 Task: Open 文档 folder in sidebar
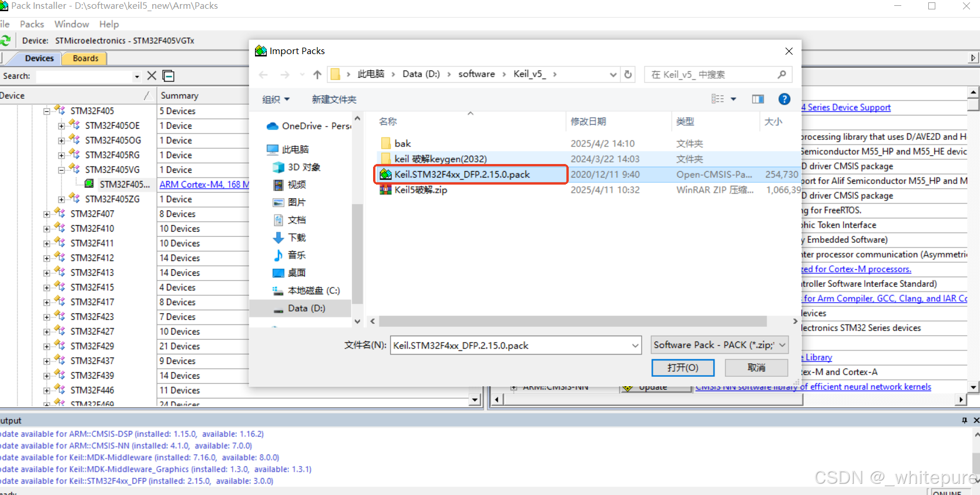tap(289, 220)
